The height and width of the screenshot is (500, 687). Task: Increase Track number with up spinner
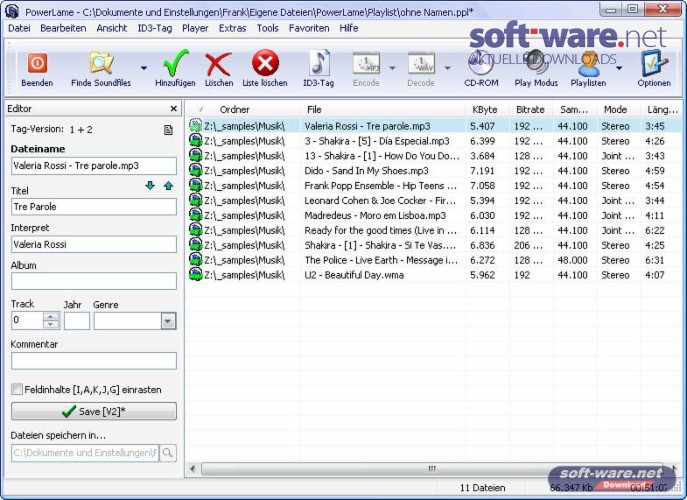[x=51, y=317]
